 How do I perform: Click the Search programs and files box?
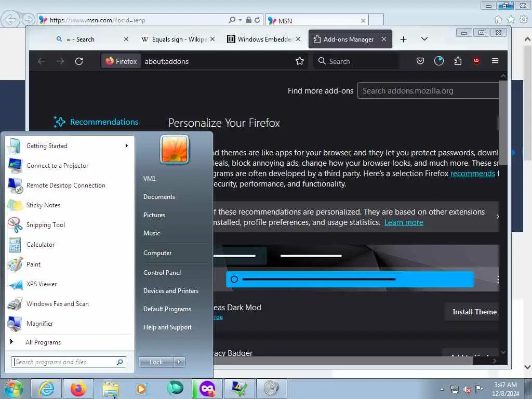coord(69,362)
